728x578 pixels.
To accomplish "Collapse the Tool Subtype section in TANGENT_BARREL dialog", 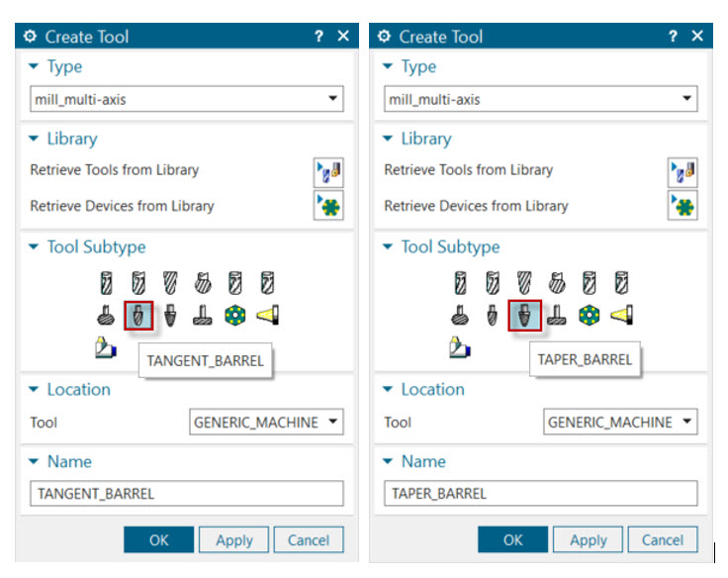I will point(35,247).
